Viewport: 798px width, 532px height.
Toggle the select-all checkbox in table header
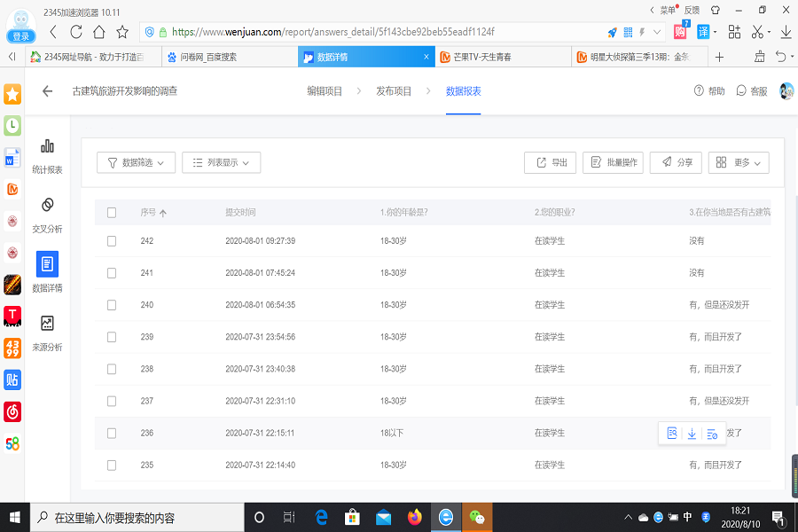click(x=112, y=213)
